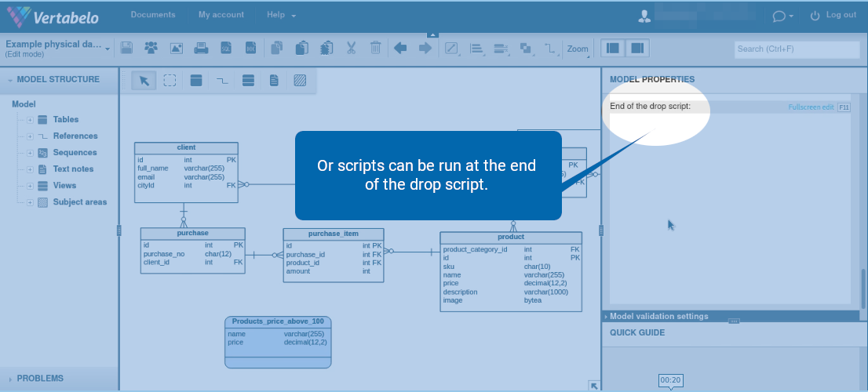Click the Copy icon in toolbar
Image resolution: width=868 pixels, height=392 pixels.
pyautogui.click(x=277, y=48)
